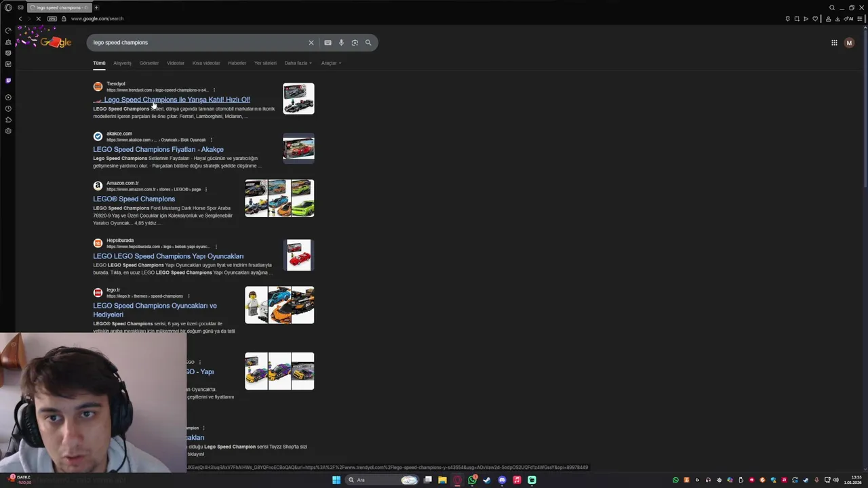Switch to the Haberler tab
This screenshot has height=488, width=868.
click(x=237, y=63)
